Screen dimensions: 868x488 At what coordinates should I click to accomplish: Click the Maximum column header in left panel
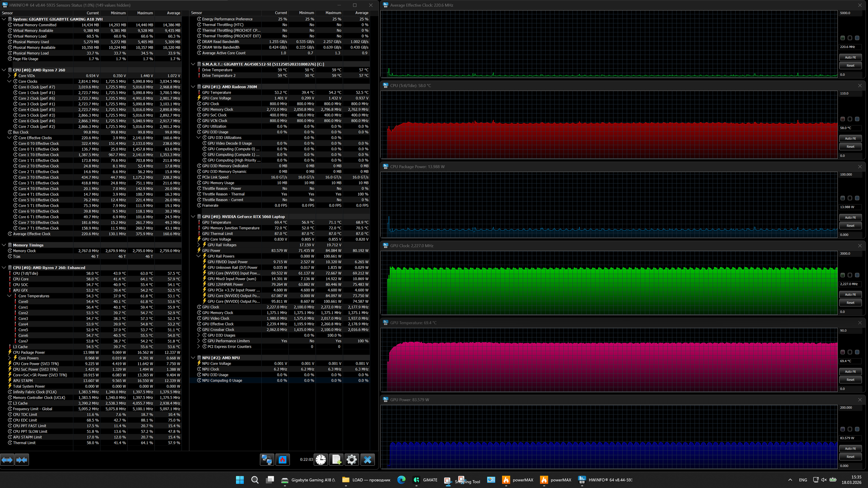click(145, 13)
